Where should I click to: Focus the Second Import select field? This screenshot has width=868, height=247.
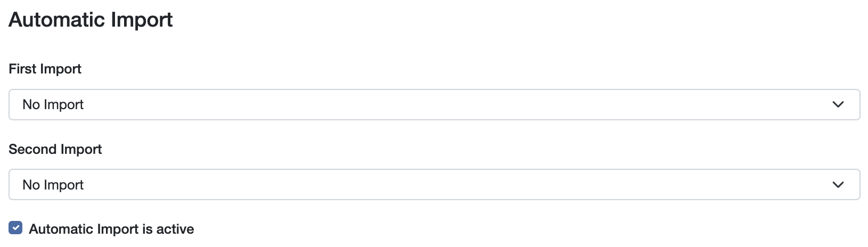click(x=434, y=185)
